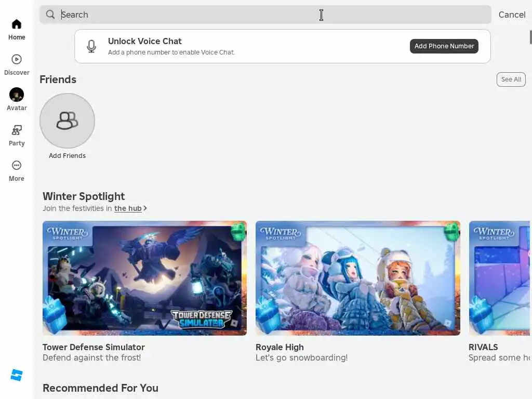This screenshot has height=399, width=532.
Task: Click the Winter Spotlight heading
Action: [84, 196]
